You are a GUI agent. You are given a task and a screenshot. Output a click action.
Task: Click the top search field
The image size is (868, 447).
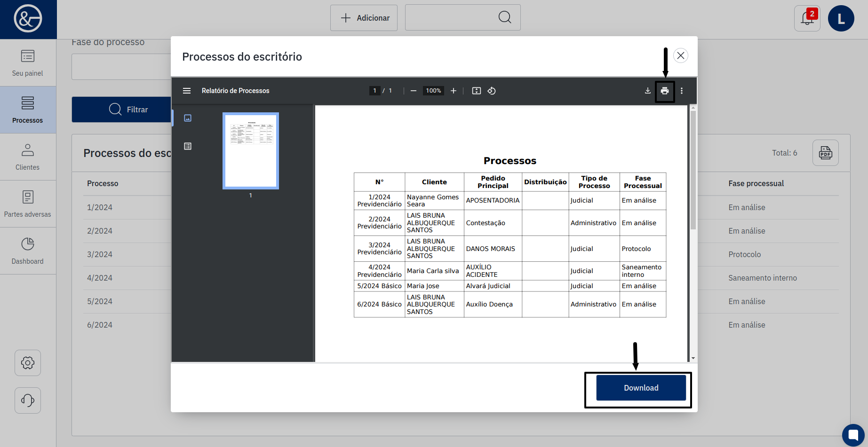(462, 18)
